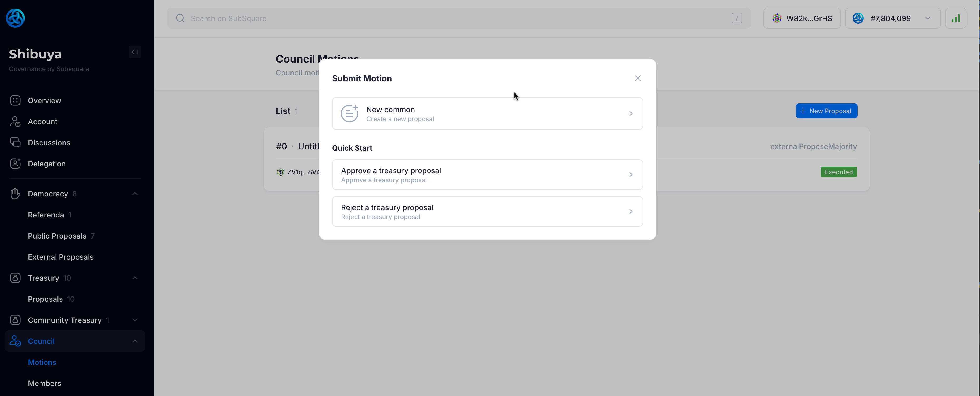Screen dimensions: 980x396
Task: Open the Public Proposals menu item
Action: (x=57, y=236)
